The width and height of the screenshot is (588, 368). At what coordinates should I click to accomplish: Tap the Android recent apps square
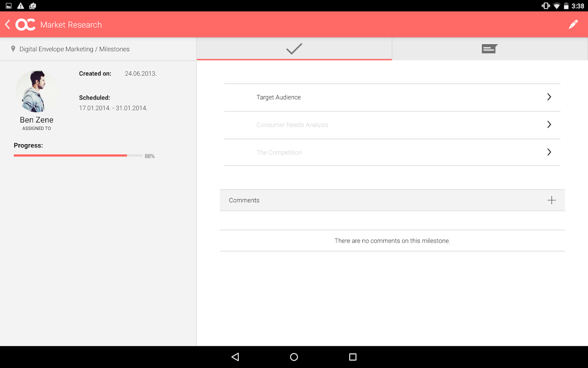point(353,356)
